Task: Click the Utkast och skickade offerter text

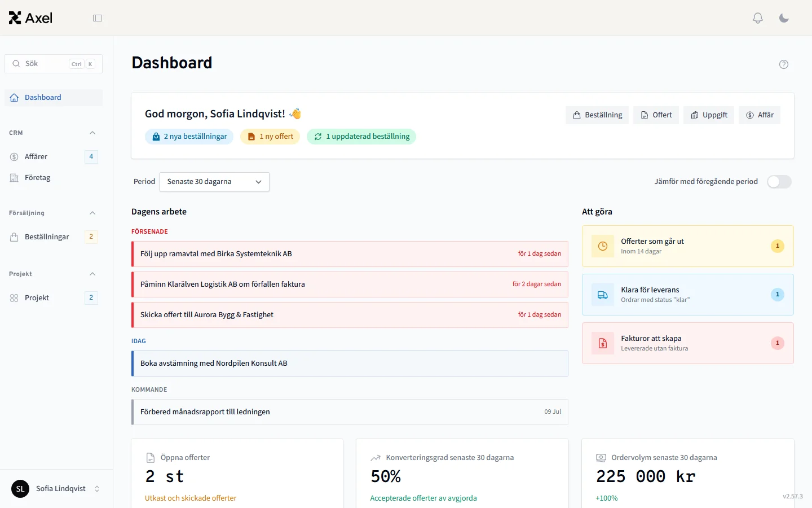Action: click(x=191, y=498)
